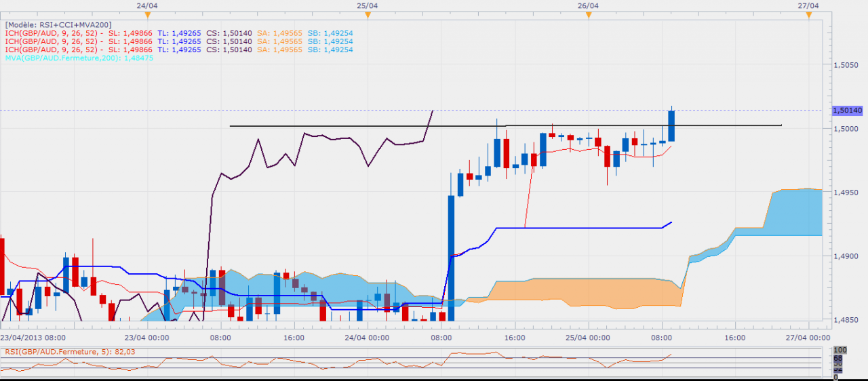Click the Modèle: RSI+CCI+MVA200 template label
The width and height of the screenshot is (868, 381).
(58, 24)
